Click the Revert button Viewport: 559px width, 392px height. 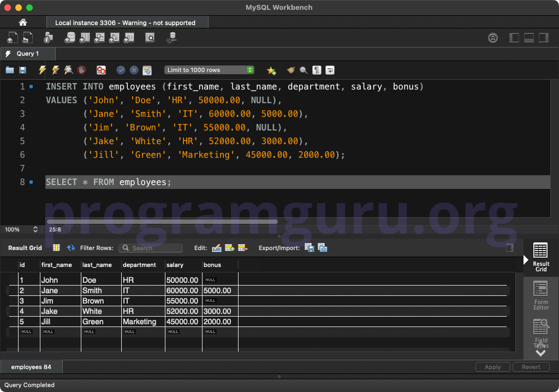pyautogui.click(x=531, y=367)
